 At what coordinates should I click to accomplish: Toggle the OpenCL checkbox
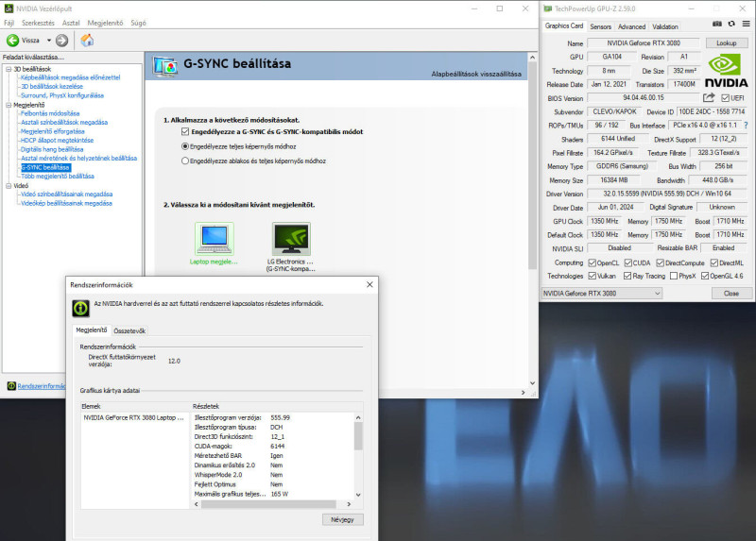(x=593, y=263)
